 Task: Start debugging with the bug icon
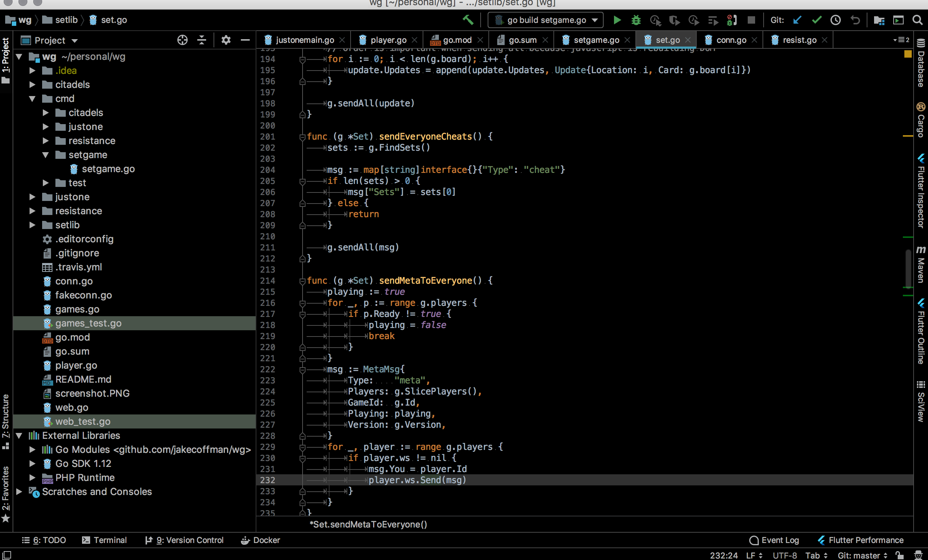636,20
